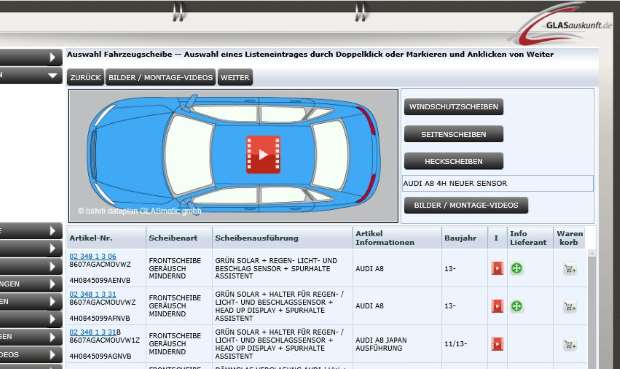The height and width of the screenshot is (369, 620).
Task: Click the WEITER button
Action: click(235, 78)
